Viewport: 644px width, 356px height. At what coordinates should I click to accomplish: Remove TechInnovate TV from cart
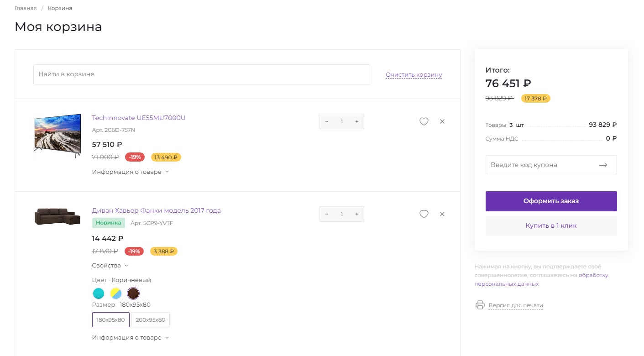pos(442,121)
